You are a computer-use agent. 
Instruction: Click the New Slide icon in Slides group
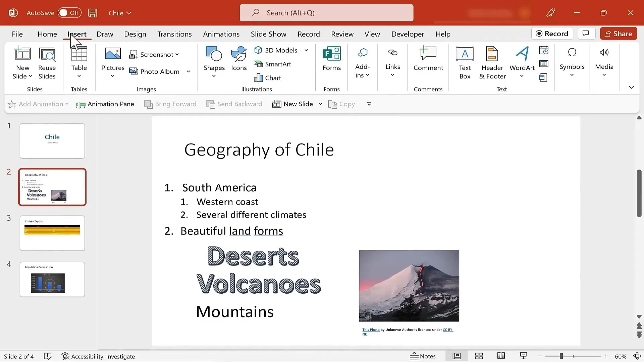click(22, 54)
